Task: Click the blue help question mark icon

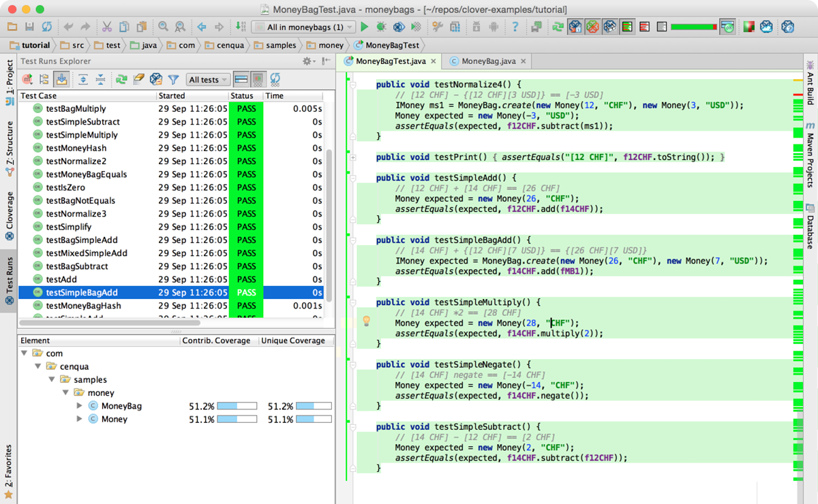Action: (515, 27)
